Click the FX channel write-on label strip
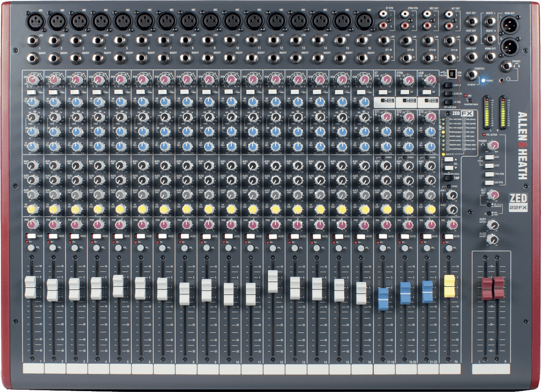 pos(450,369)
